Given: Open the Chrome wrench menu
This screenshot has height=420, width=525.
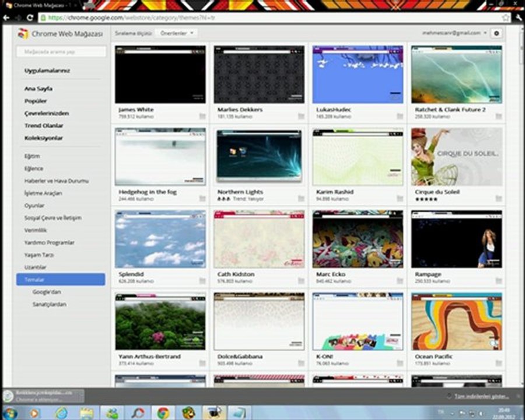Looking at the screenshot, I should tap(519, 17).
